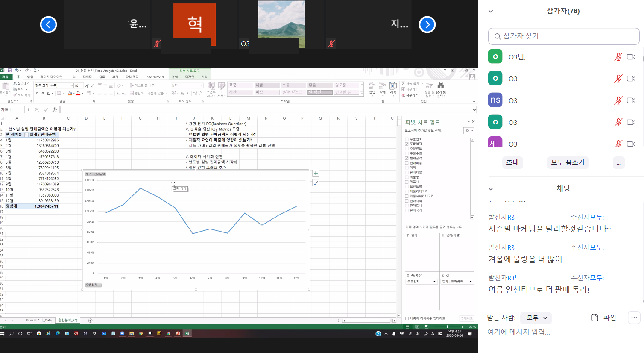
Task: Click the find and select binoculars icon
Action: point(441,85)
